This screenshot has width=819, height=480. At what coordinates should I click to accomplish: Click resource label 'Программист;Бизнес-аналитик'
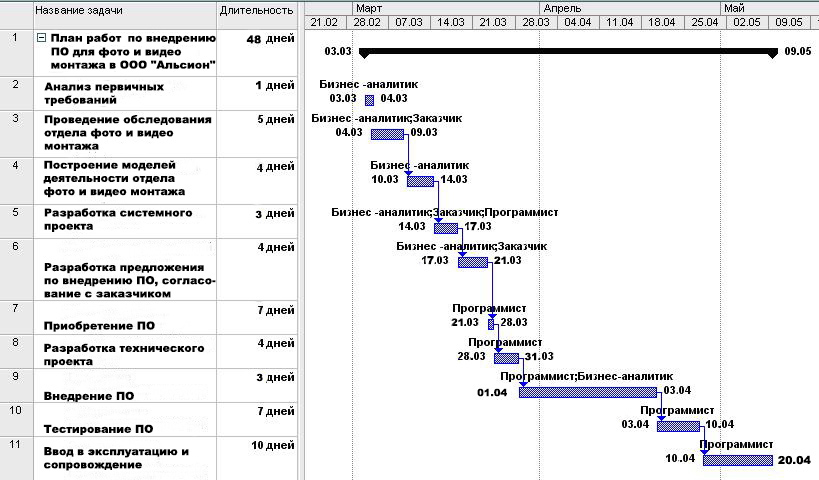[587, 377]
